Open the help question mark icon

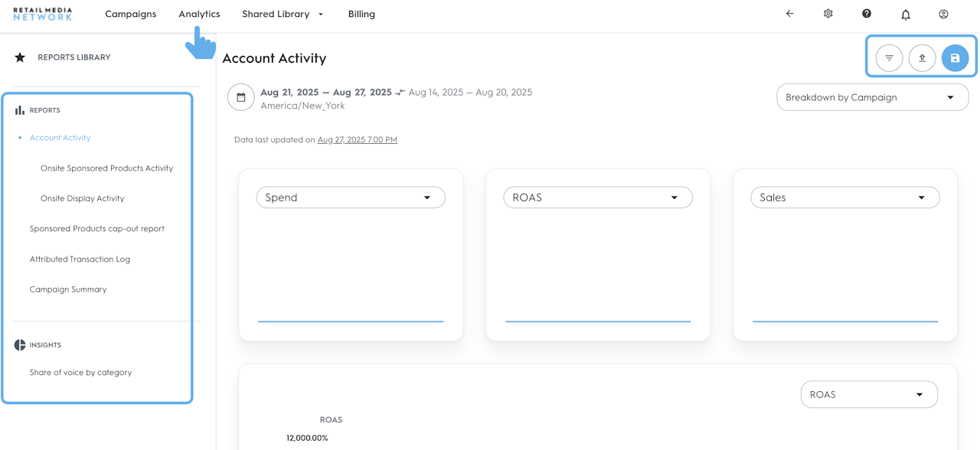(867, 14)
